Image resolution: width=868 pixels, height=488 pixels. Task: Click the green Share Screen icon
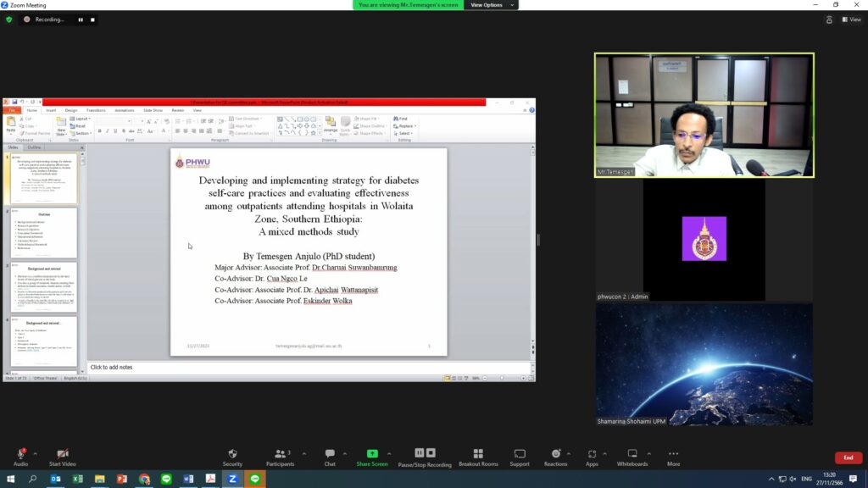tap(371, 454)
